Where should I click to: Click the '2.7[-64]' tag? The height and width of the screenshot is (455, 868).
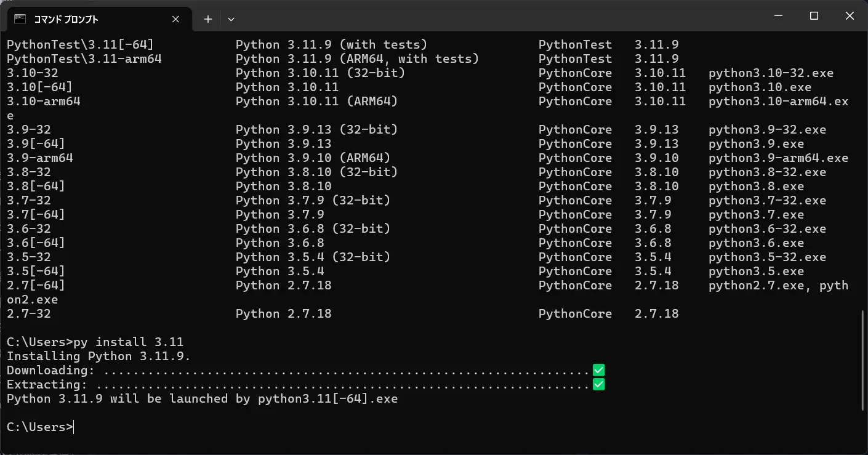36,285
